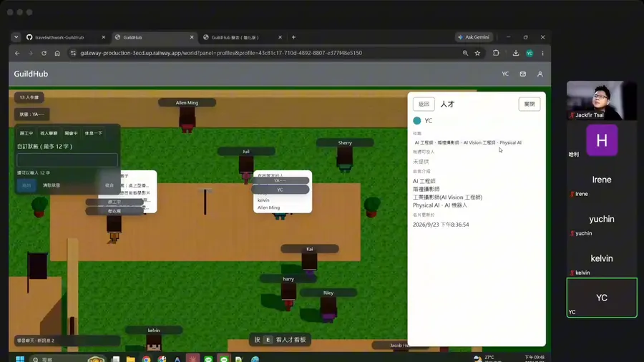This screenshot has width=644, height=362.
Task: Click the blue submit status button
Action: 26,185
